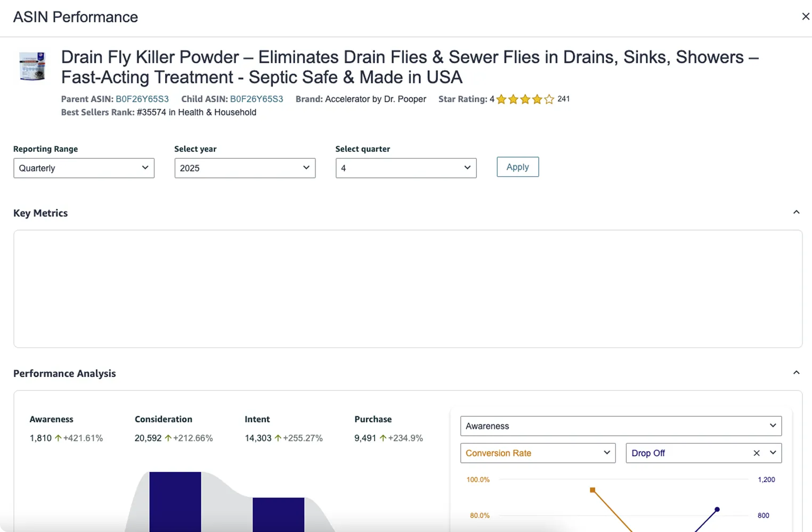The height and width of the screenshot is (532, 812).
Task: Clear the Drop Off metric using its X icon
Action: [x=756, y=453]
